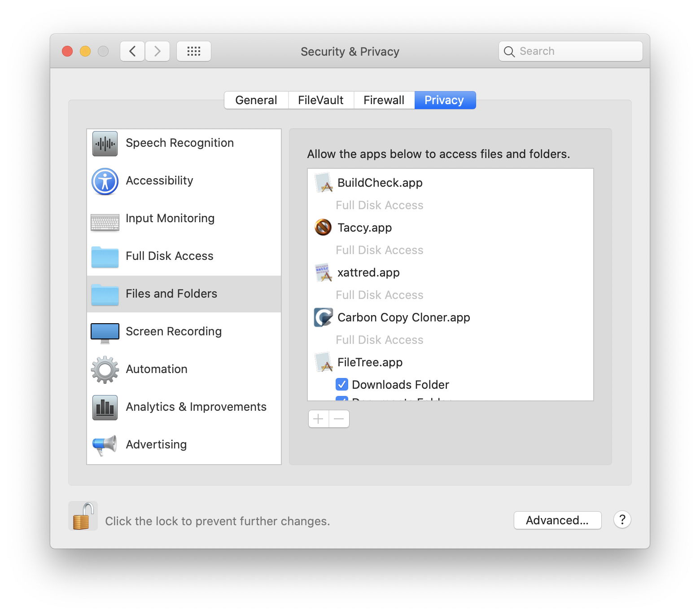
Task: Switch to the FileVault tab
Action: click(321, 100)
